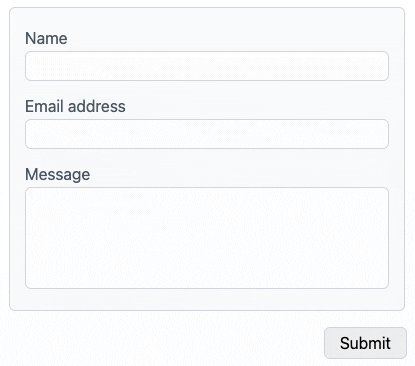Click inside the Message text area

click(207, 238)
